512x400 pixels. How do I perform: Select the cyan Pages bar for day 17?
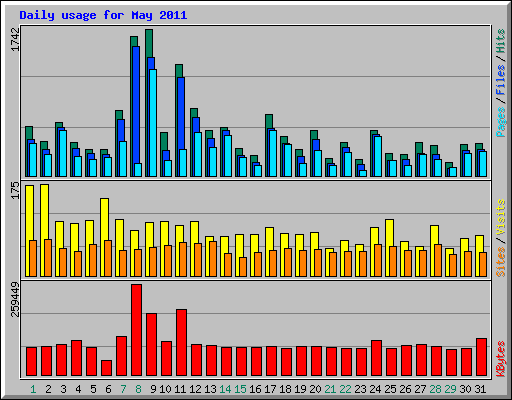pyautogui.click(x=273, y=154)
